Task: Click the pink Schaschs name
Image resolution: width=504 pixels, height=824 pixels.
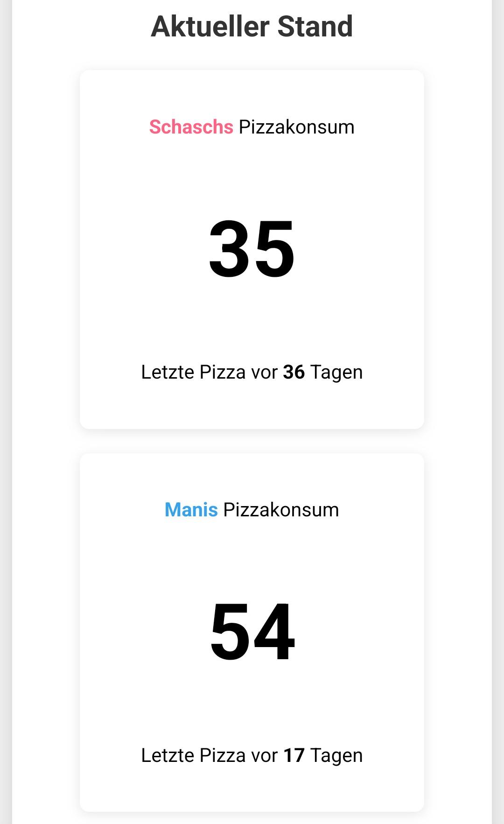Action: [x=191, y=127]
